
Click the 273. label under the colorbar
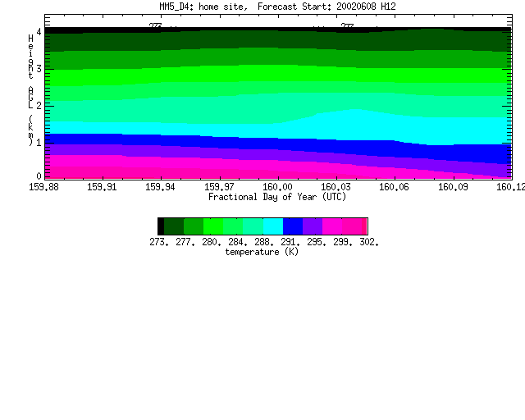point(159,242)
